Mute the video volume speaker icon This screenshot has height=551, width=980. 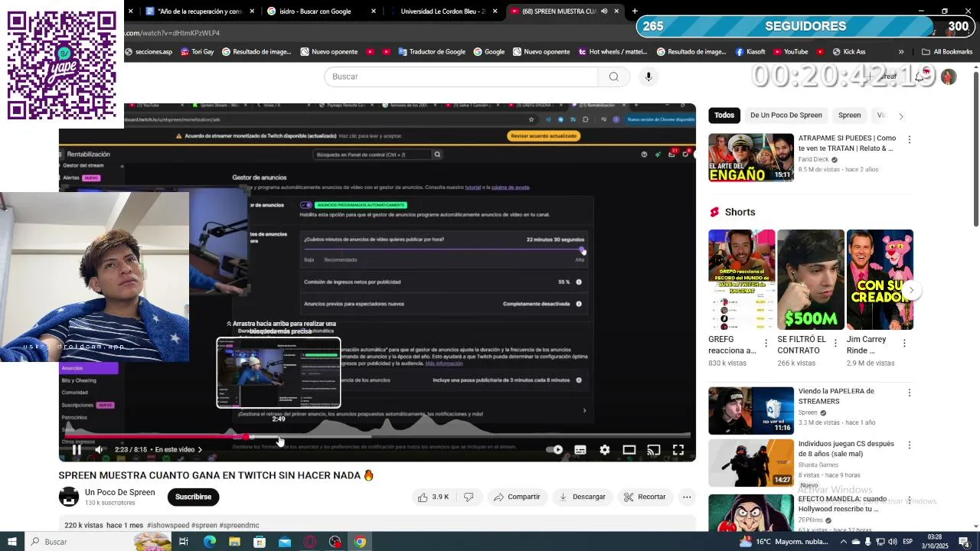pos(99,450)
